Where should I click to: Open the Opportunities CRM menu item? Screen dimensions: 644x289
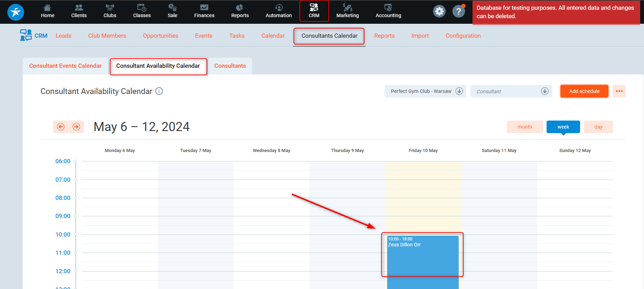click(160, 36)
